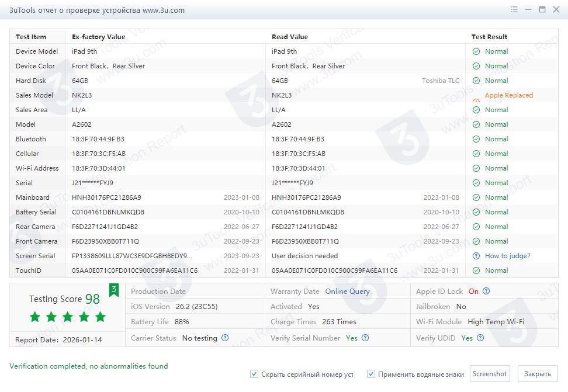Screen dimensions: 568x392
Task: Click the iOS Version 26.2 (23C55) value
Action: 197,307
